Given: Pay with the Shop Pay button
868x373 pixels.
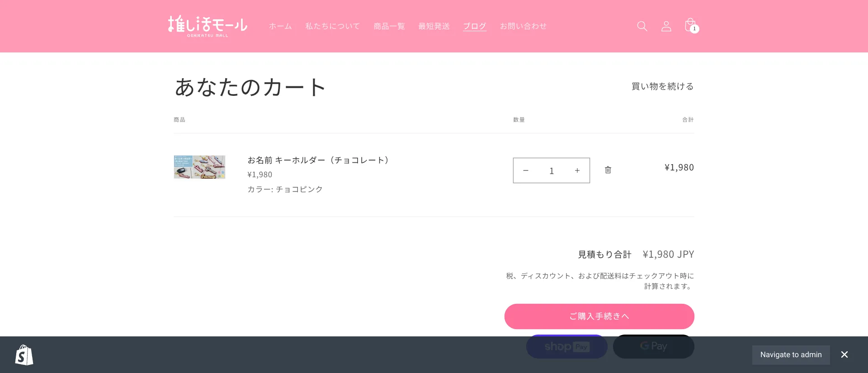Looking at the screenshot, I should click(567, 346).
